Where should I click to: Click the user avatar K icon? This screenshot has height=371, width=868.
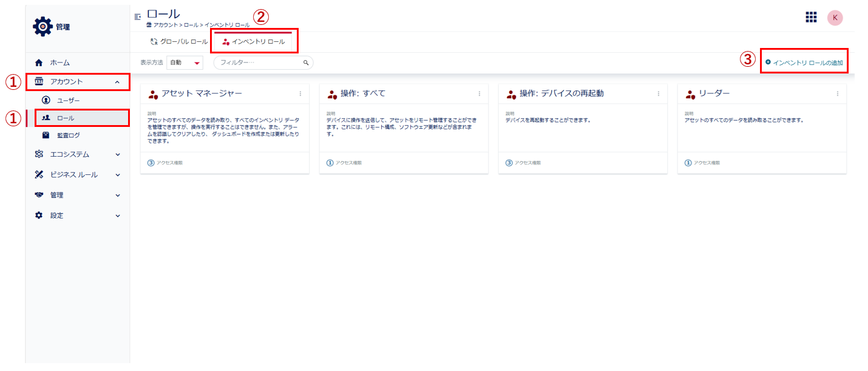pyautogui.click(x=835, y=18)
